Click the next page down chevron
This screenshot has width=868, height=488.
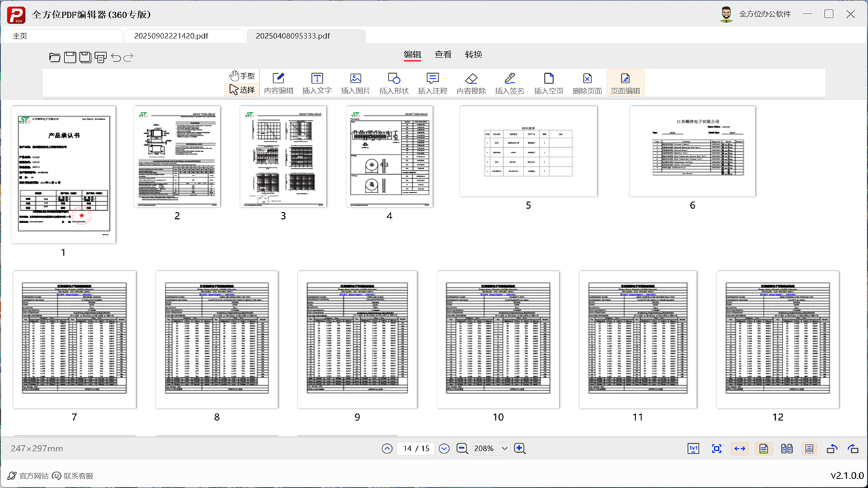pos(443,448)
